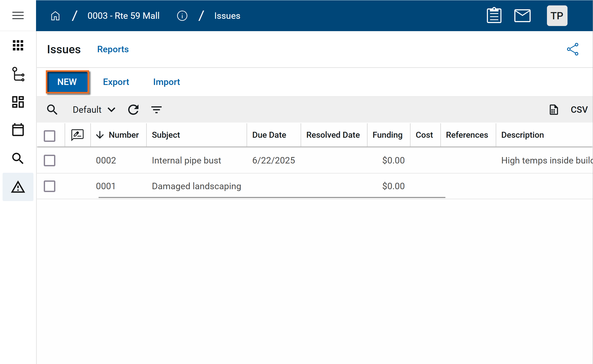Click the Export link
The width and height of the screenshot is (593, 364).
click(116, 82)
